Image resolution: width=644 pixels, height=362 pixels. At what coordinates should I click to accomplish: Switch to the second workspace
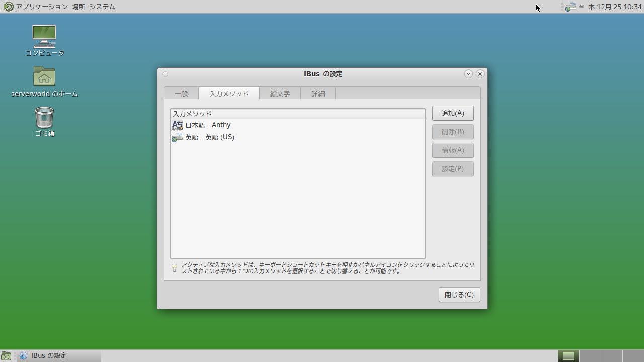pyautogui.click(x=590, y=356)
